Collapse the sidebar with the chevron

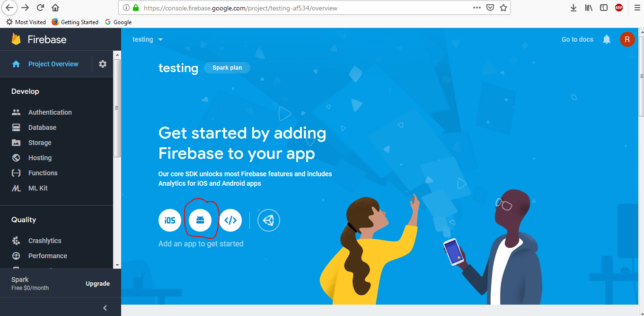pos(105,308)
